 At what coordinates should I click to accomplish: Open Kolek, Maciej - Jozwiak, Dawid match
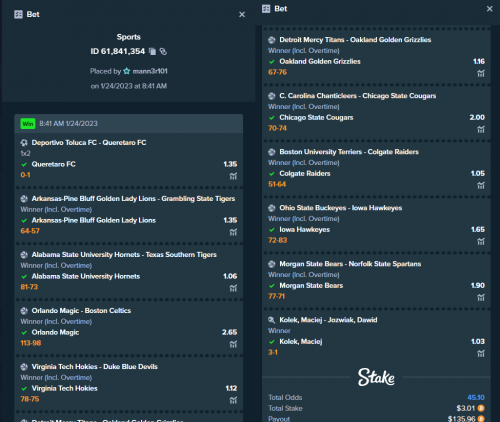click(x=328, y=320)
